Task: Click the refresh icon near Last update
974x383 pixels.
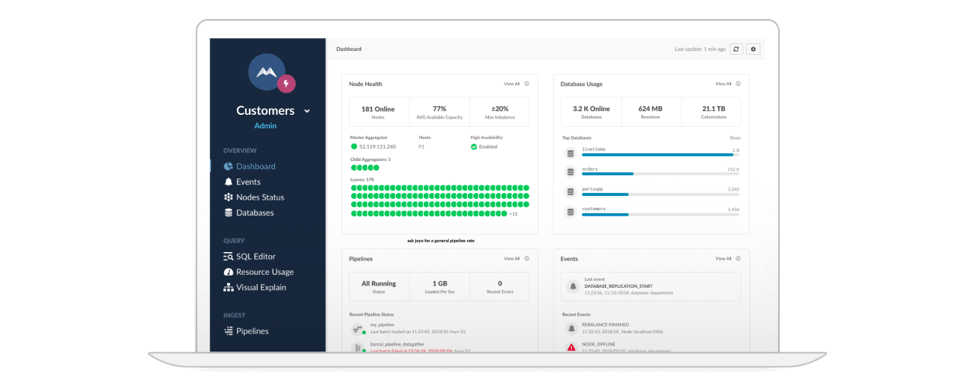Action: 736,49
